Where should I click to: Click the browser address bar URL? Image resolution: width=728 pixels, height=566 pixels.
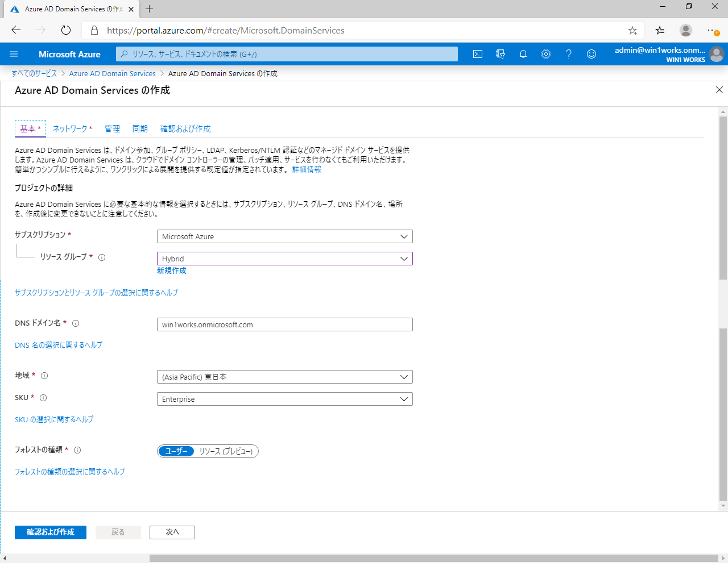(226, 30)
